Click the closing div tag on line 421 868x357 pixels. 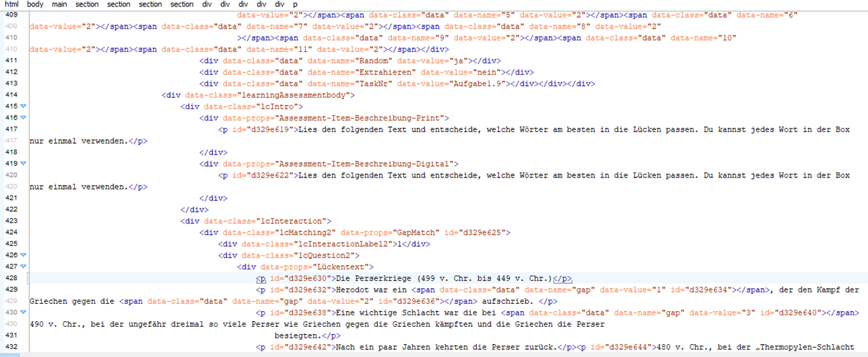click(213, 198)
